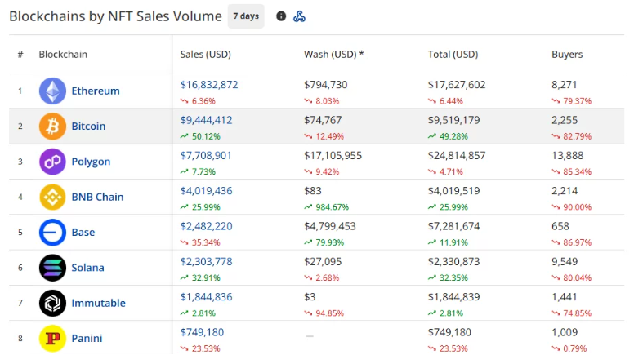
Task: Select Solana total $2,330,873
Action: 453,261
